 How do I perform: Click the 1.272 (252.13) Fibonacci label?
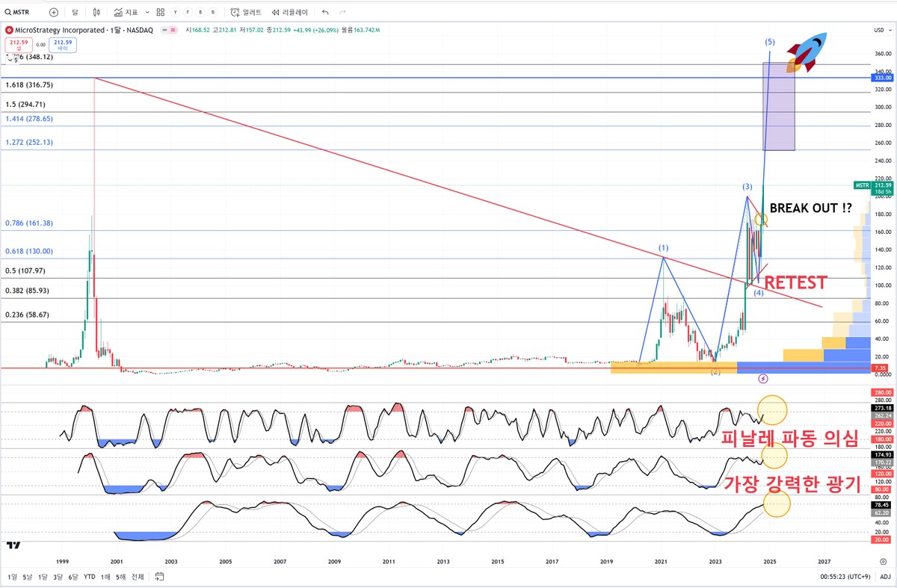coord(29,142)
